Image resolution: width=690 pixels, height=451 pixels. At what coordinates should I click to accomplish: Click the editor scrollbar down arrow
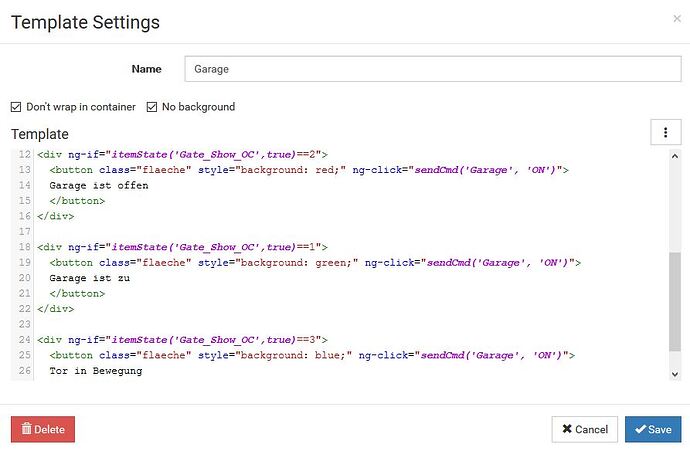pos(674,373)
